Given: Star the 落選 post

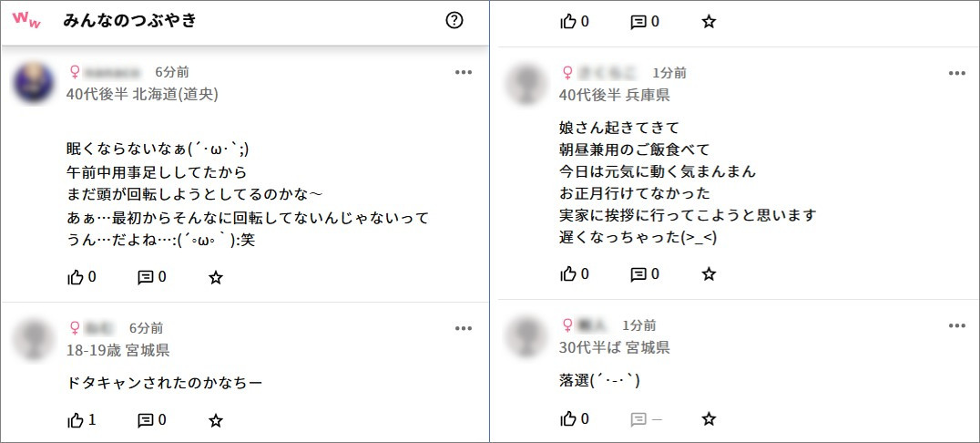Looking at the screenshot, I should click(709, 418).
